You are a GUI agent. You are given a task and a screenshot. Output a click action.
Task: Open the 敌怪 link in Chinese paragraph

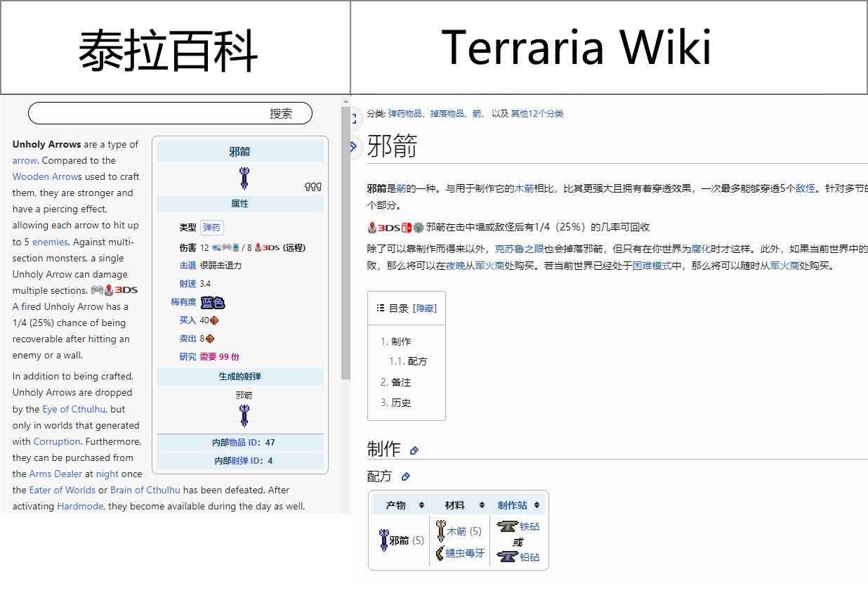806,188
